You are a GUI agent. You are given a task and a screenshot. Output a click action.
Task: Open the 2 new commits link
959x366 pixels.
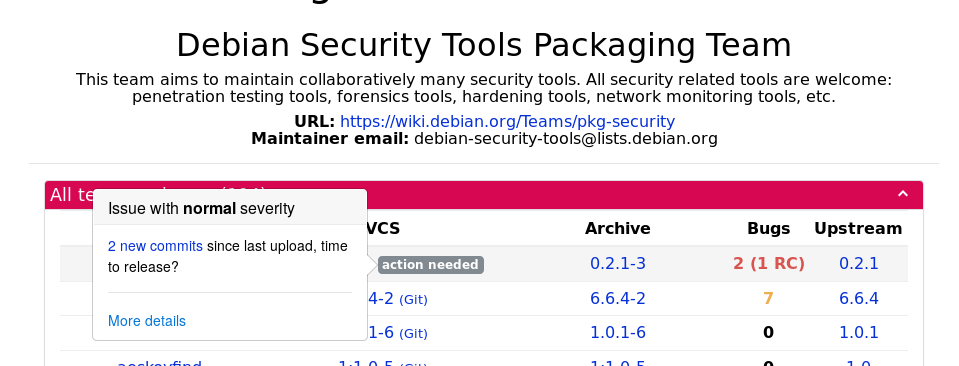point(155,246)
